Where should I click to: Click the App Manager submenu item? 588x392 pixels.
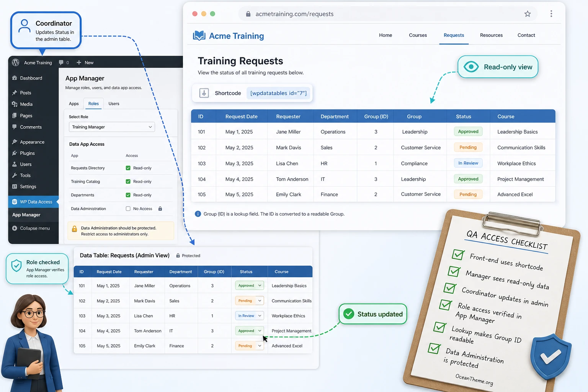coord(26,215)
